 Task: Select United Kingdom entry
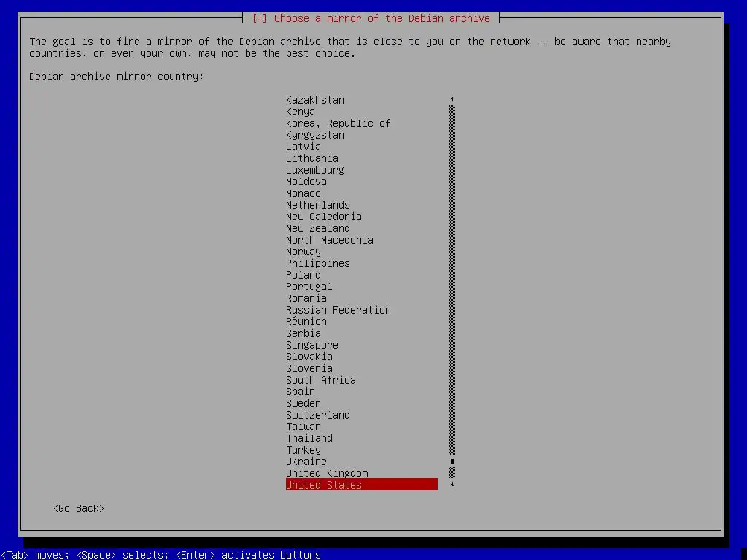coord(327,473)
